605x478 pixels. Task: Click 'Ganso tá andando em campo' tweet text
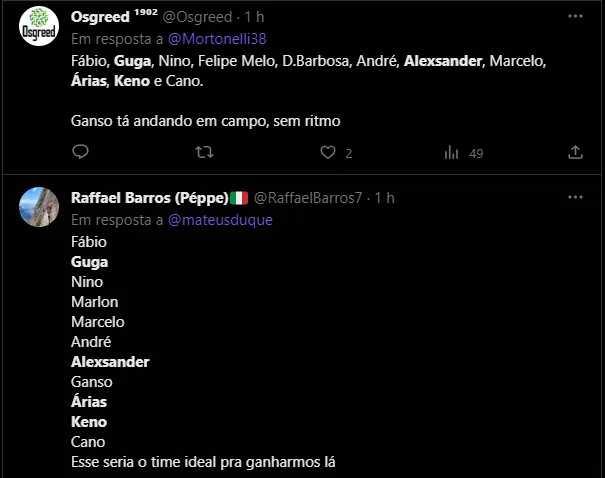pyautogui.click(x=206, y=121)
